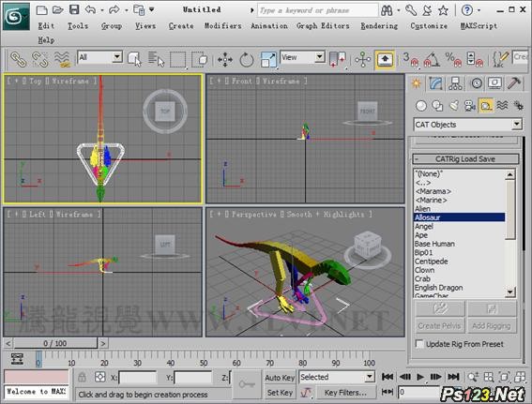Open the Rendering menu
This screenshot has width=532, height=404.
pos(379,25)
